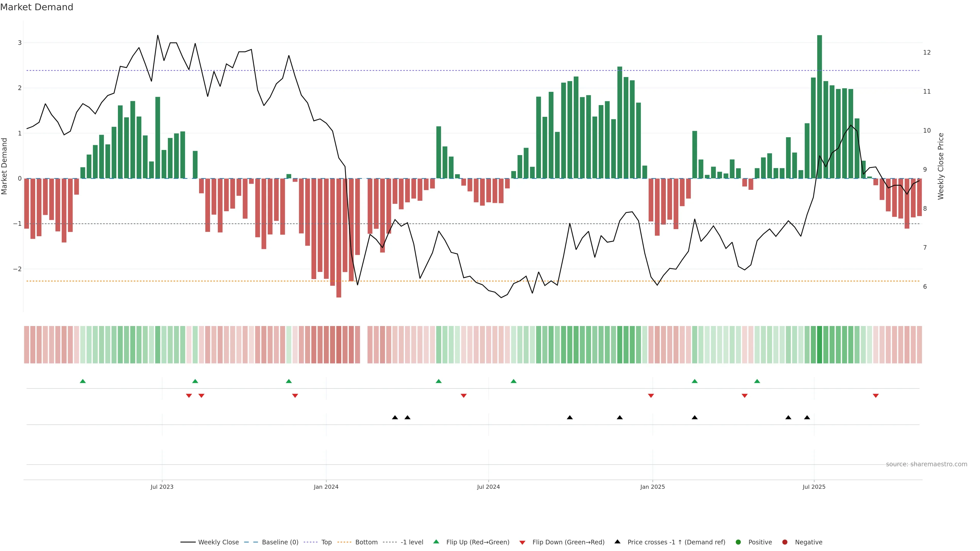Viewport: 980px width, 551px height.
Task: Click the dark red Negative legend circle
Action: tap(785, 542)
